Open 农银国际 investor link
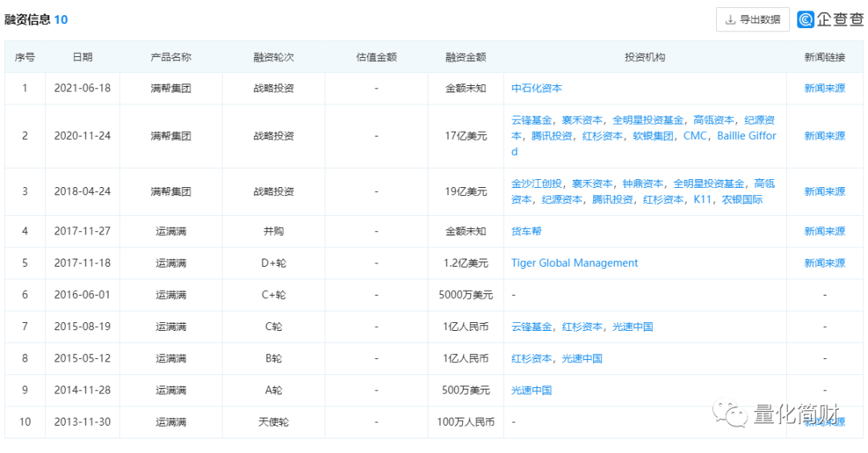Image resolution: width=868 pixels, height=453 pixels. tap(742, 199)
